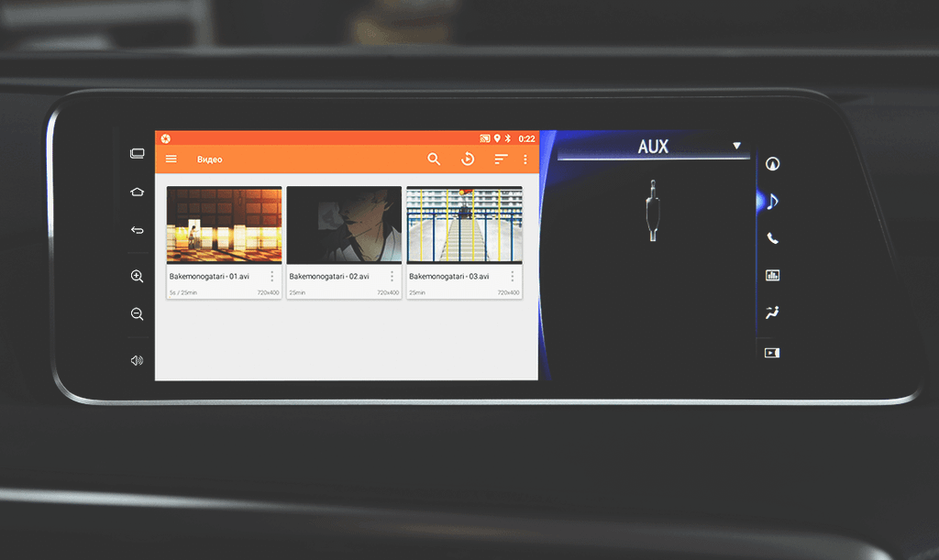This screenshot has width=939, height=560.
Task: Select the AUX source header
Action: (653, 147)
